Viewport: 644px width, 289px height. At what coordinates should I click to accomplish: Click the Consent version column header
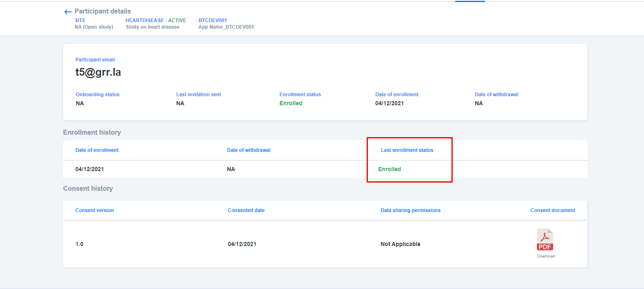[95, 210]
